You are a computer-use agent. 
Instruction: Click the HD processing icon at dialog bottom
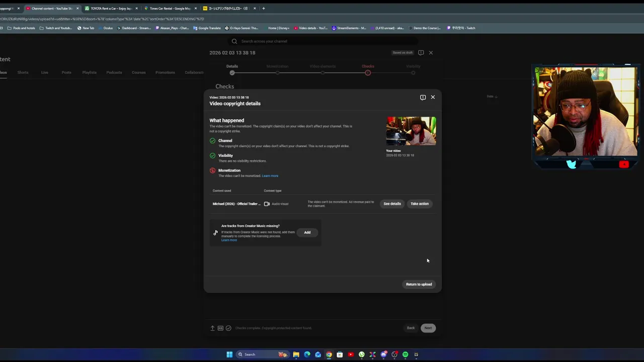(x=220, y=328)
